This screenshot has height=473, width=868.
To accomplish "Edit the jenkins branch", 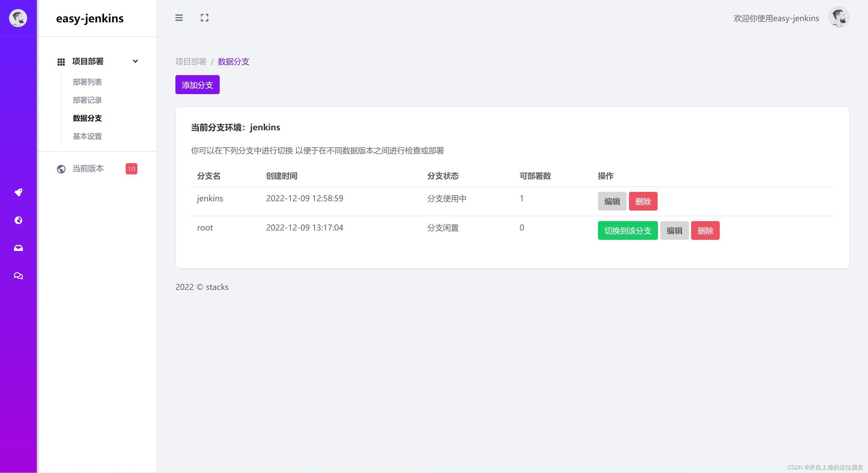I will [612, 202].
